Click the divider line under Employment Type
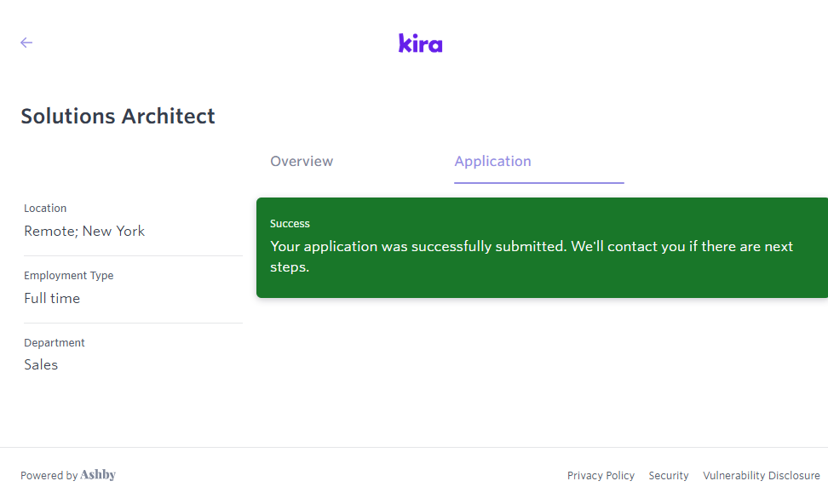 (133, 323)
